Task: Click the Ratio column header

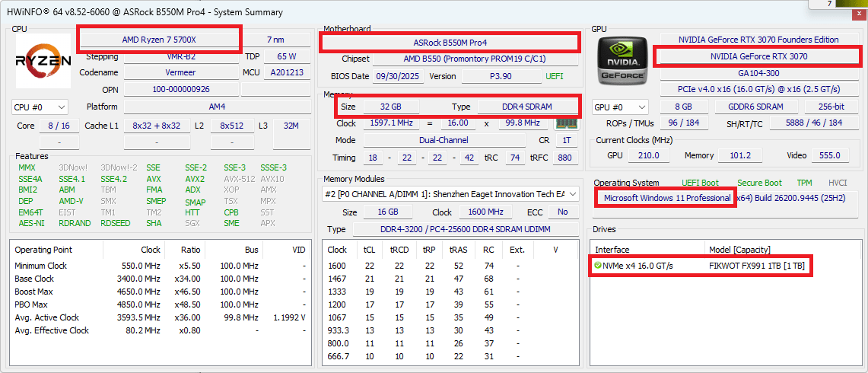Action: coord(184,250)
